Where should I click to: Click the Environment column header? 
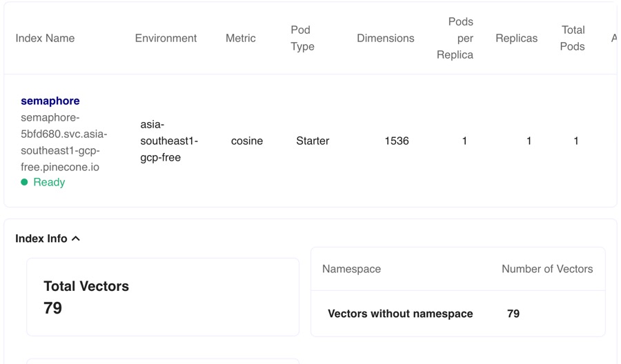[166, 39]
